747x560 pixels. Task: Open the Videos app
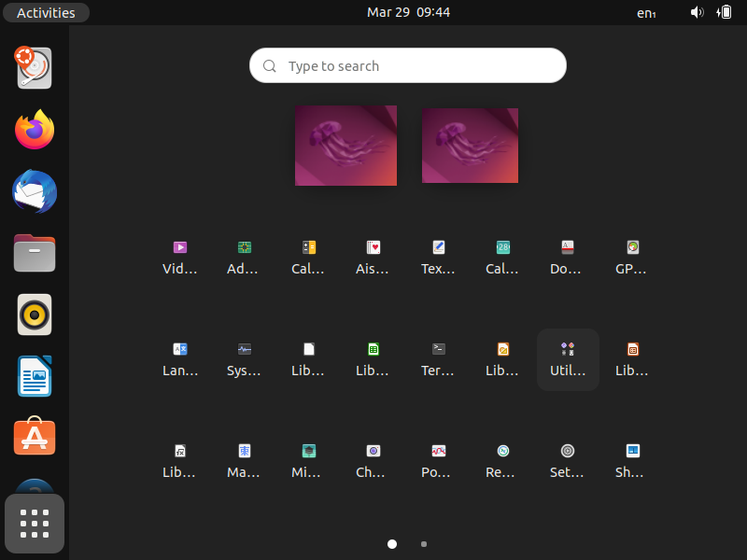click(180, 258)
